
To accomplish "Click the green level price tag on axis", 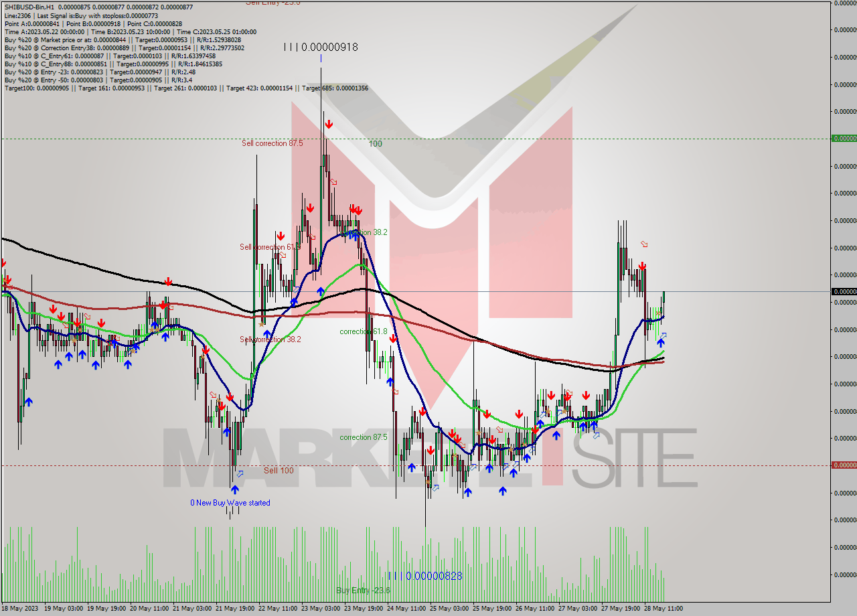I will coord(844,138).
